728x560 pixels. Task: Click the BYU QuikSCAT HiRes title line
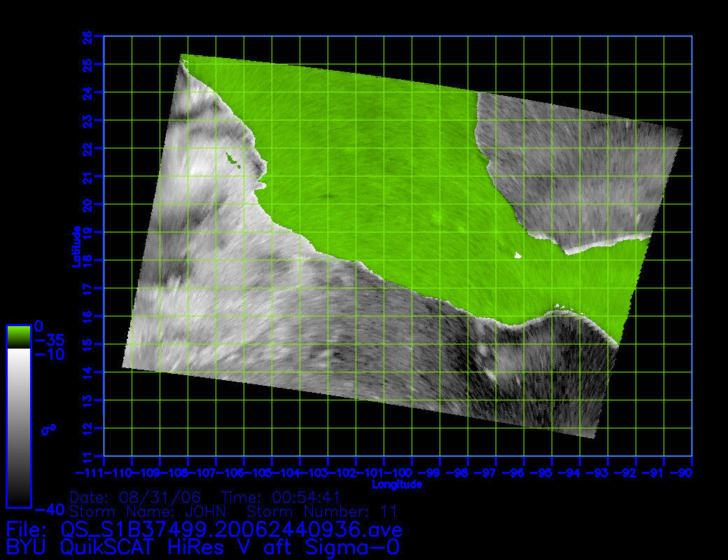[203, 546]
